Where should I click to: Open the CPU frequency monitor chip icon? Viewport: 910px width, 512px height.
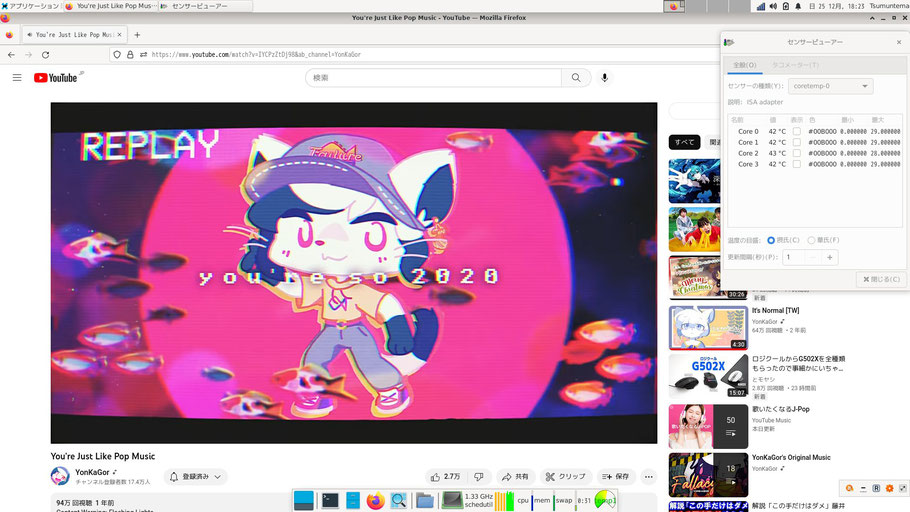pyautogui.click(x=452, y=500)
